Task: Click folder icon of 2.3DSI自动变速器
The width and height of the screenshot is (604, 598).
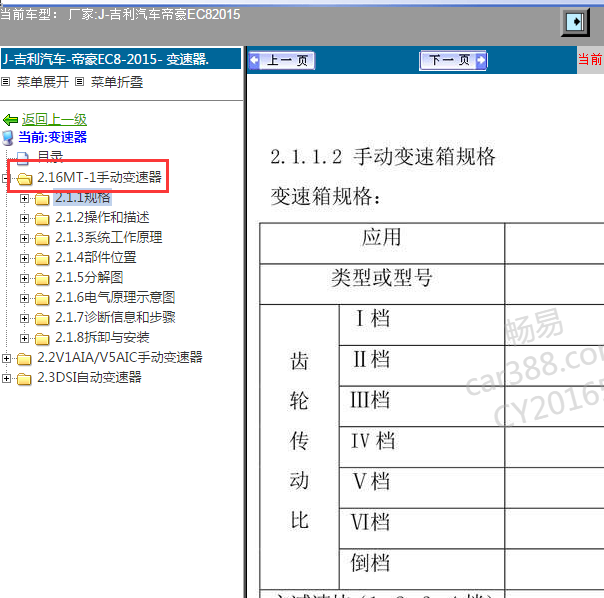Action: (24, 379)
